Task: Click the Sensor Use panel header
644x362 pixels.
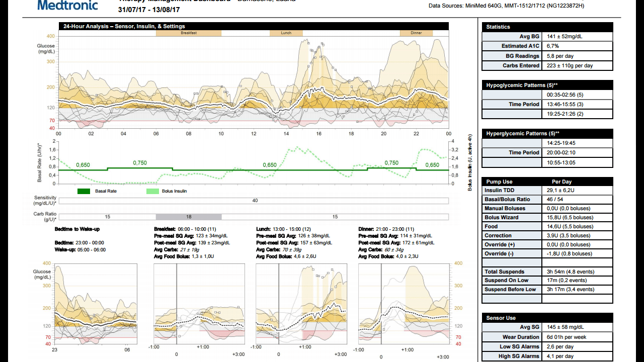Action: pyautogui.click(x=547, y=318)
